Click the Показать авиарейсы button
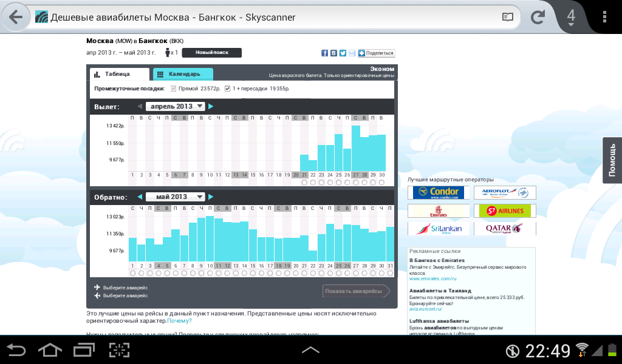 [x=356, y=291]
